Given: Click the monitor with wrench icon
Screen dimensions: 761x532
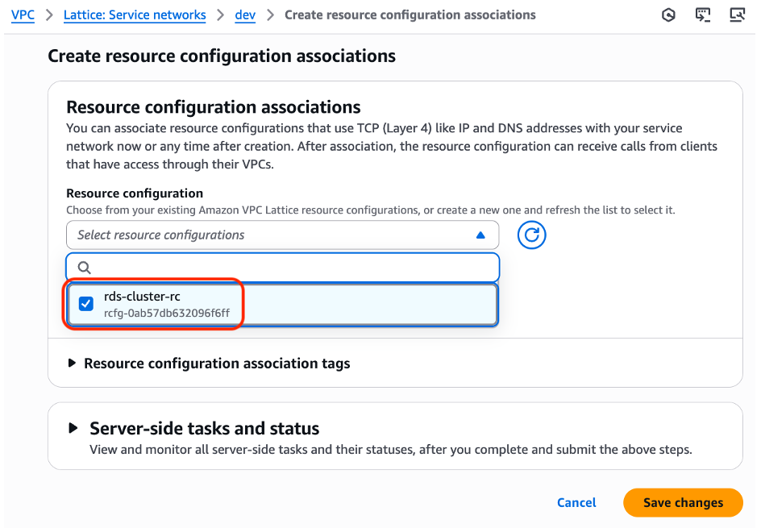Looking at the screenshot, I should point(736,15).
